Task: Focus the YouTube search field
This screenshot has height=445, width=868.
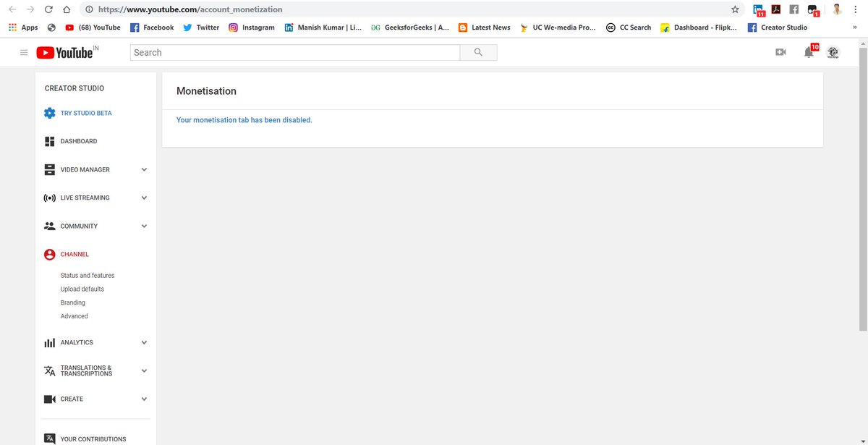Action: click(x=295, y=52)
